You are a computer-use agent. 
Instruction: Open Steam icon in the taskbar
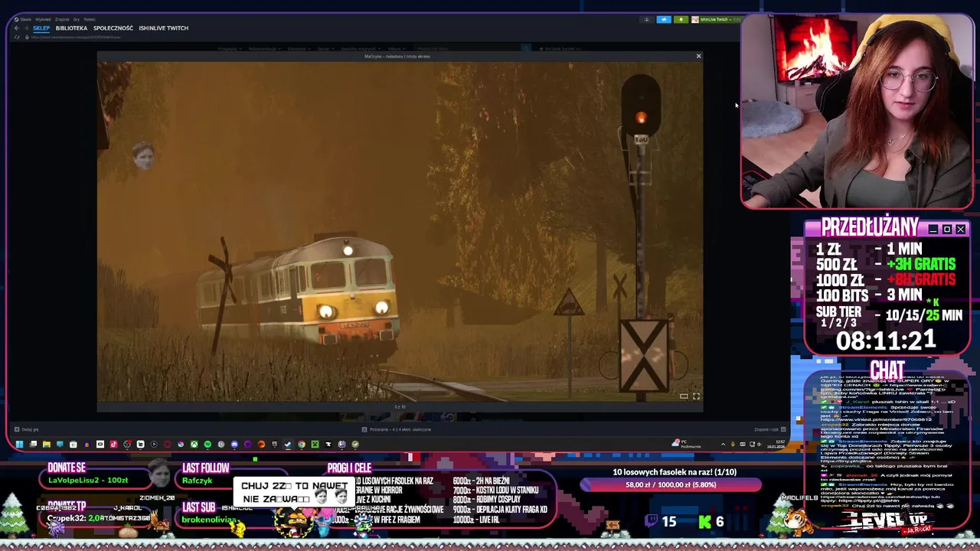(288, 444)
